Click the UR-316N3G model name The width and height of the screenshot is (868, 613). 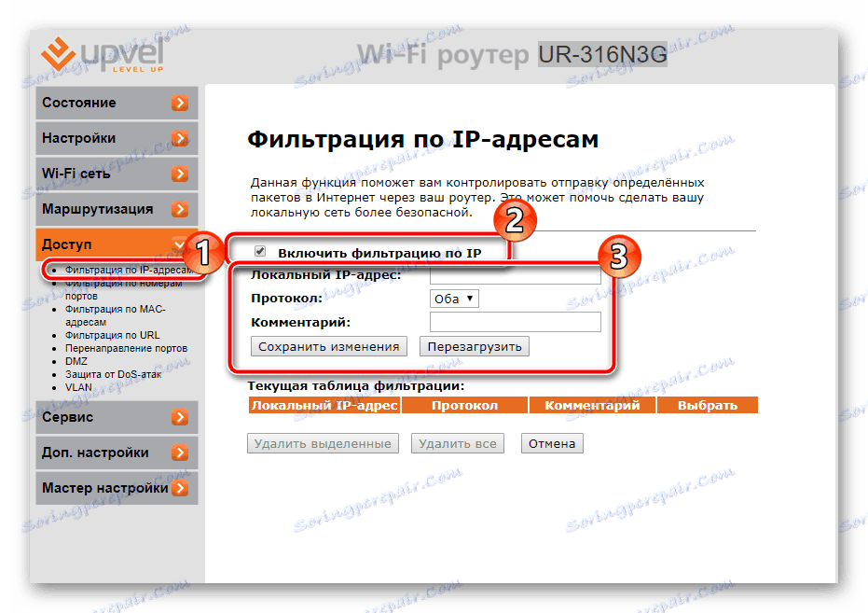point(602,55)
